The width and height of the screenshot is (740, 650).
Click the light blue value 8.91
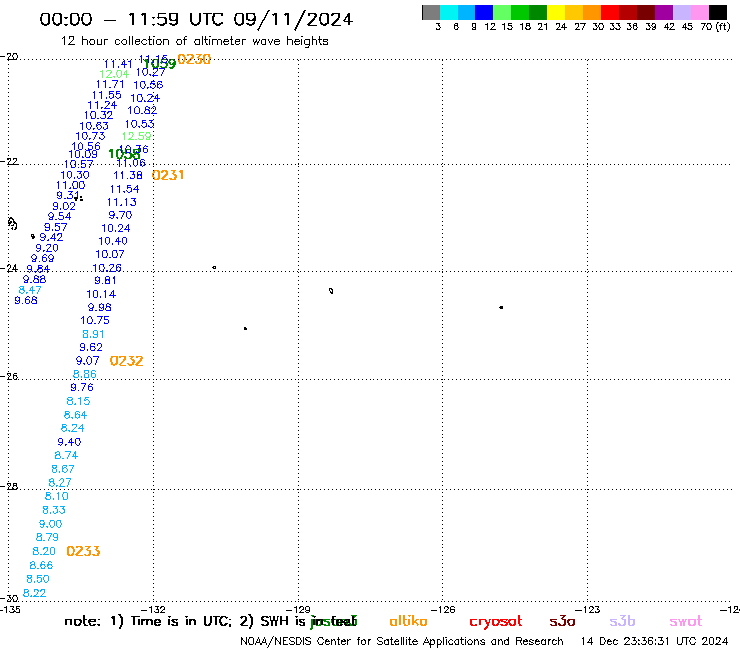coord(93,334)
